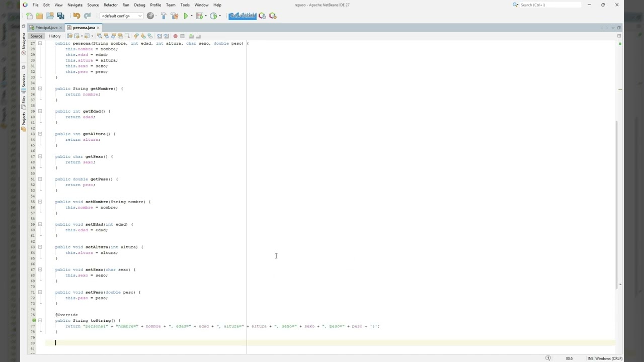
Task: Collapse the getEdad method fold
Action: pyautogui.click(x=40, y=111)
